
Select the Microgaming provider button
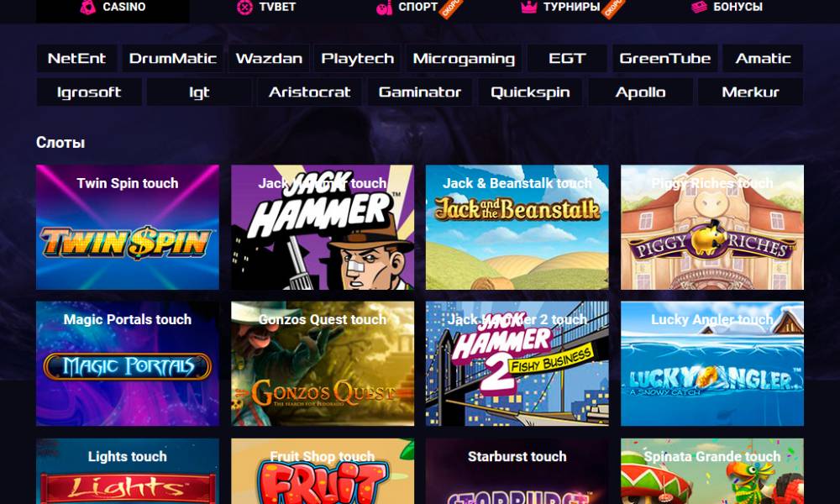[x=464, y=59]
